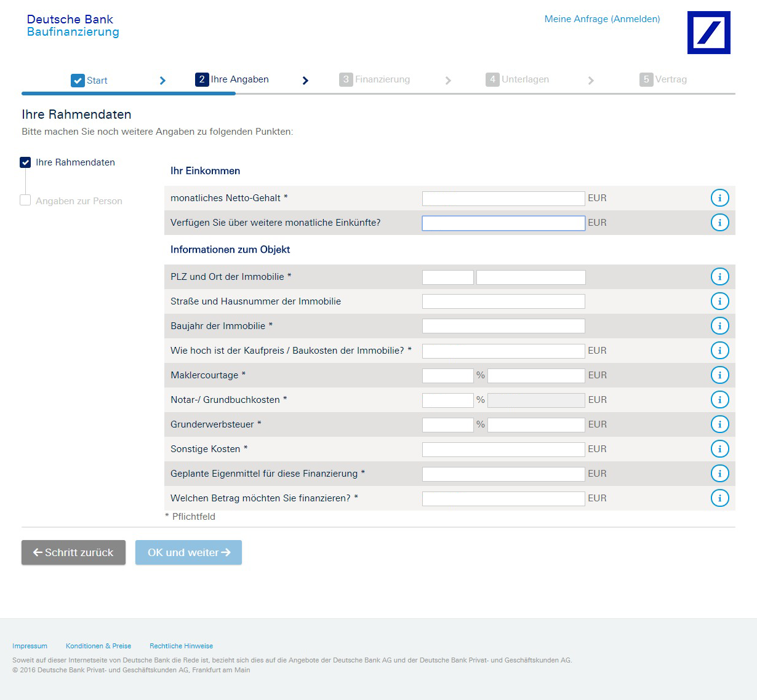The image size is (757, 700).
Task: Show info for PLZ und Ort der Immobilie
Action: (x=719, y=277)
